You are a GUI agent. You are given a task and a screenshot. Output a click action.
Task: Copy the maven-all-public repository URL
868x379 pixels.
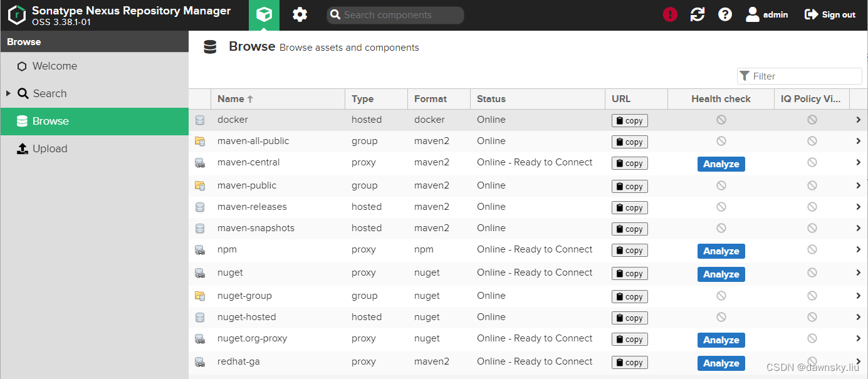tap(629, 142)
